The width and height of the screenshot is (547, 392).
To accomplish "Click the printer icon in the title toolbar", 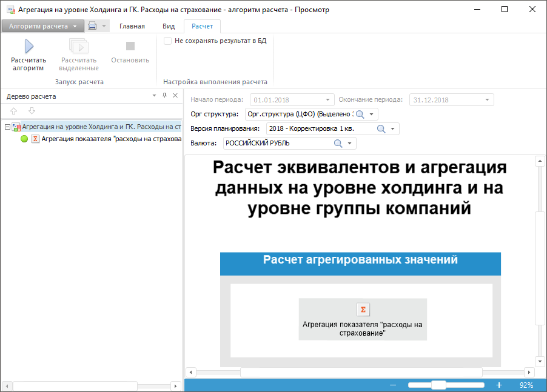I will pos(92,26).
